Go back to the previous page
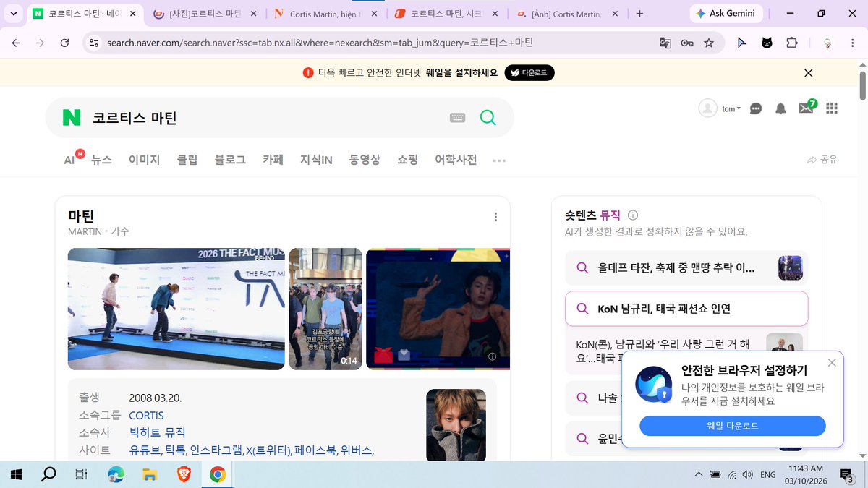Image resolution: width=868 pixels, height=488 pixels. tap(16, 43)
